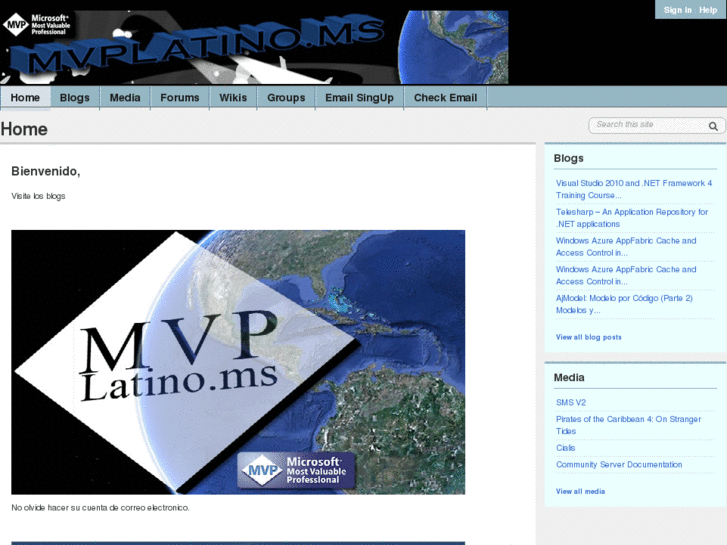Open the Check Email tab

point(446,98)
